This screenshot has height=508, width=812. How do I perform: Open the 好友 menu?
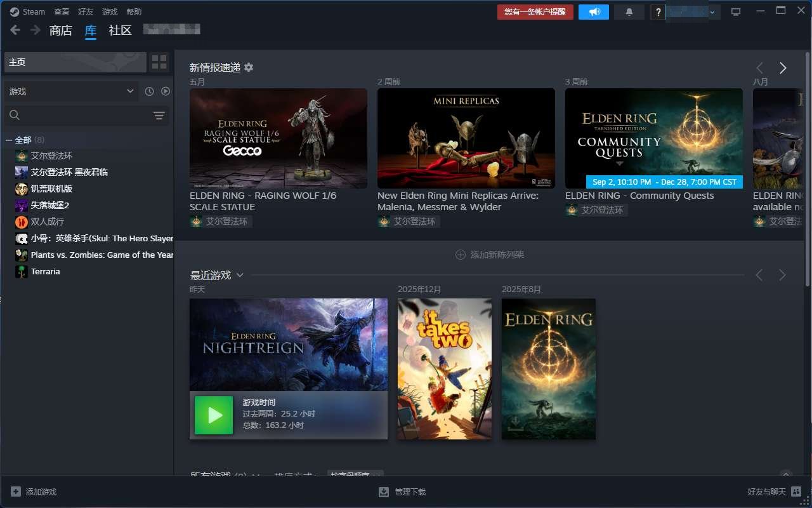[x=86, y=11]
